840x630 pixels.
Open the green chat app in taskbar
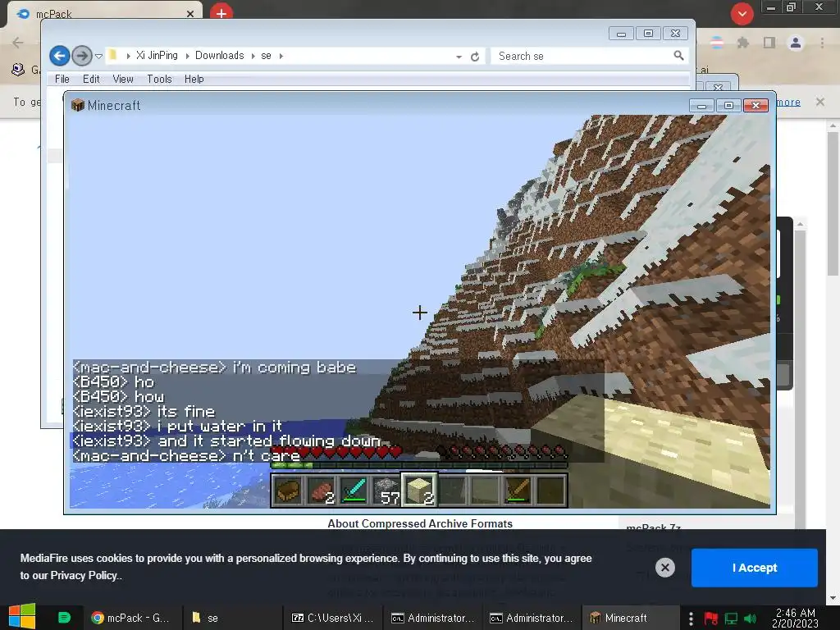point(64,618)
